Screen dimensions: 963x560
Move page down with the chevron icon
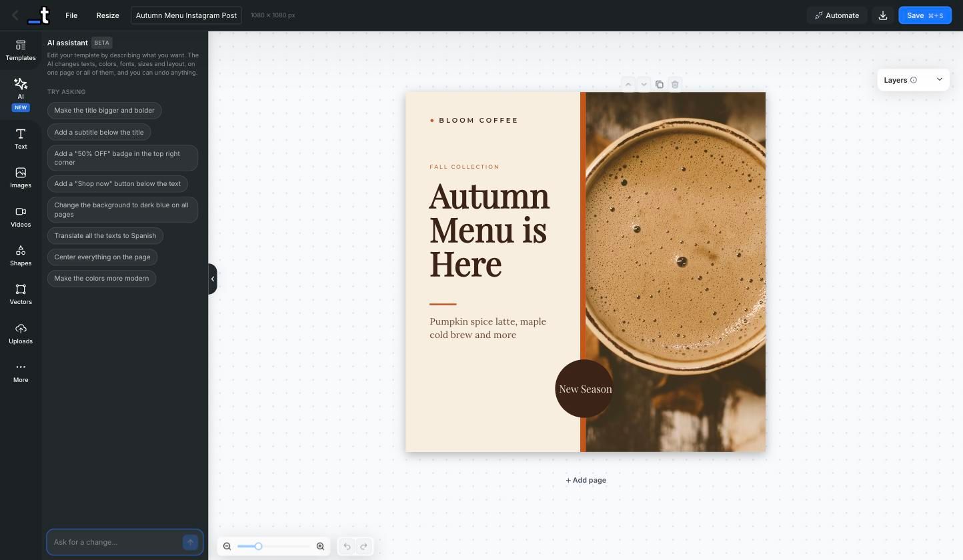pyautogui.click(x=644, y=84)
